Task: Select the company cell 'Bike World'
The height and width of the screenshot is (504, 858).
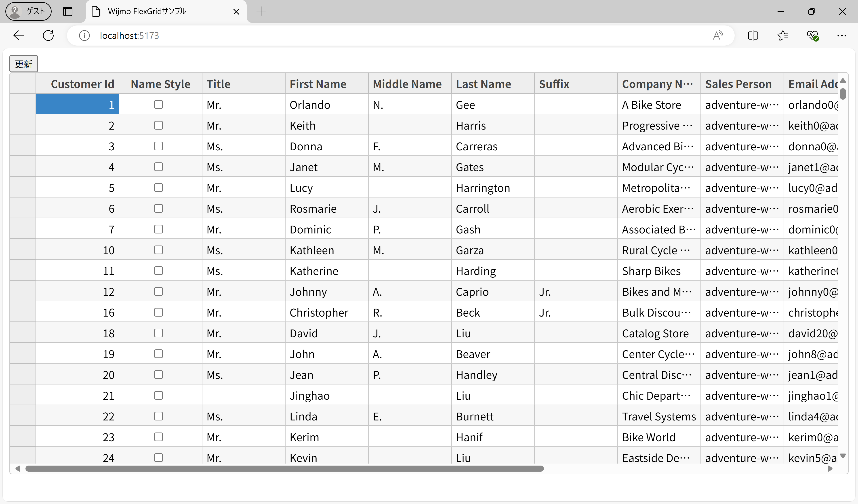Action: pyautogui.click(x=659, y=437)
